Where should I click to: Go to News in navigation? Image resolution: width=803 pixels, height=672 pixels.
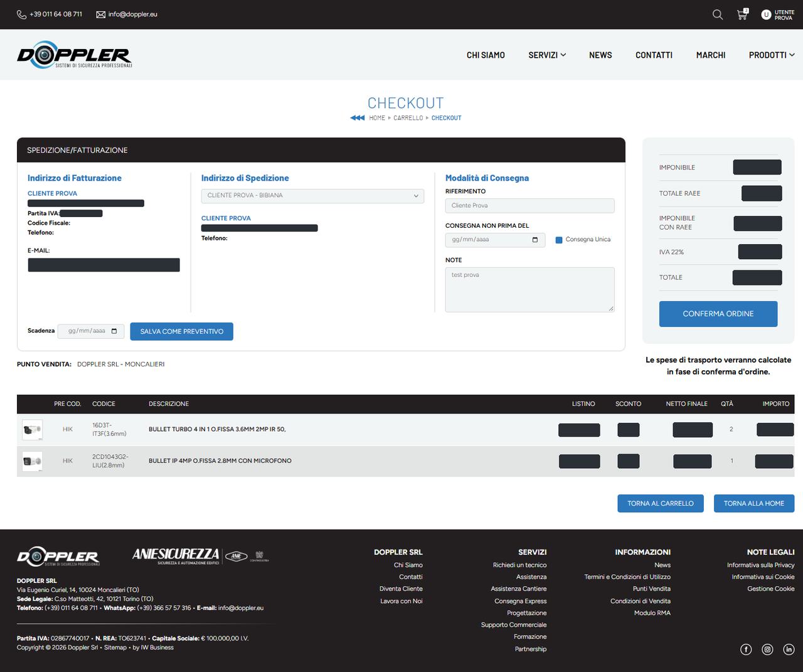[x=600, y=55]
